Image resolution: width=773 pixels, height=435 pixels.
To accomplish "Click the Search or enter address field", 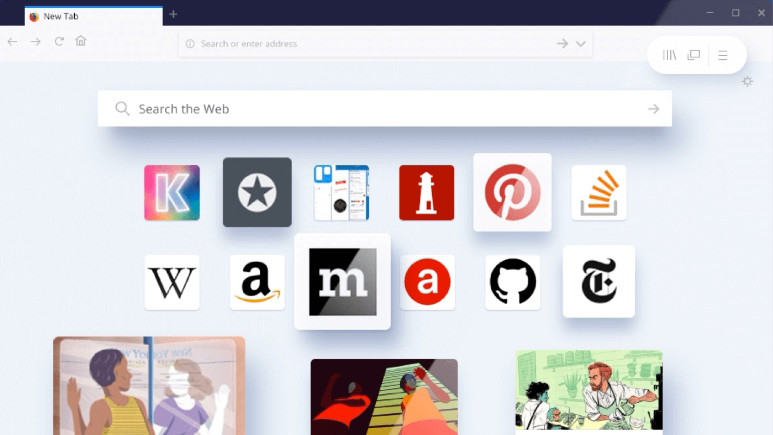I will click(386, 44).
